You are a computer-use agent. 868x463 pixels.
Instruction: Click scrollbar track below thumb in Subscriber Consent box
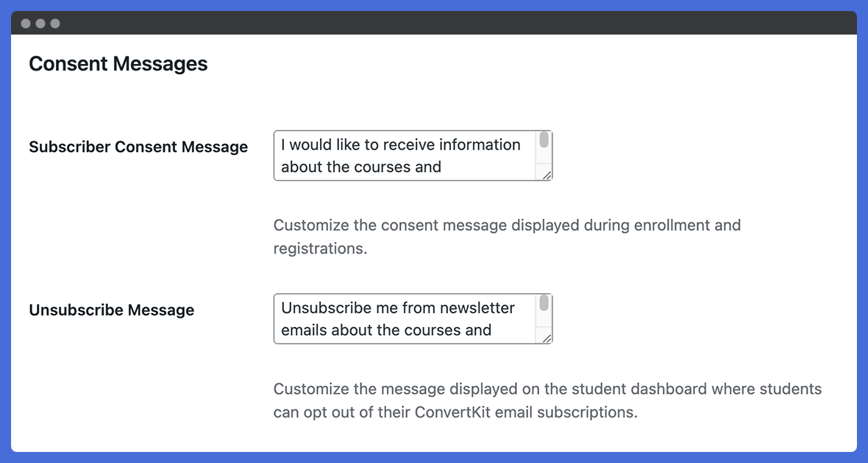[544, 157]
